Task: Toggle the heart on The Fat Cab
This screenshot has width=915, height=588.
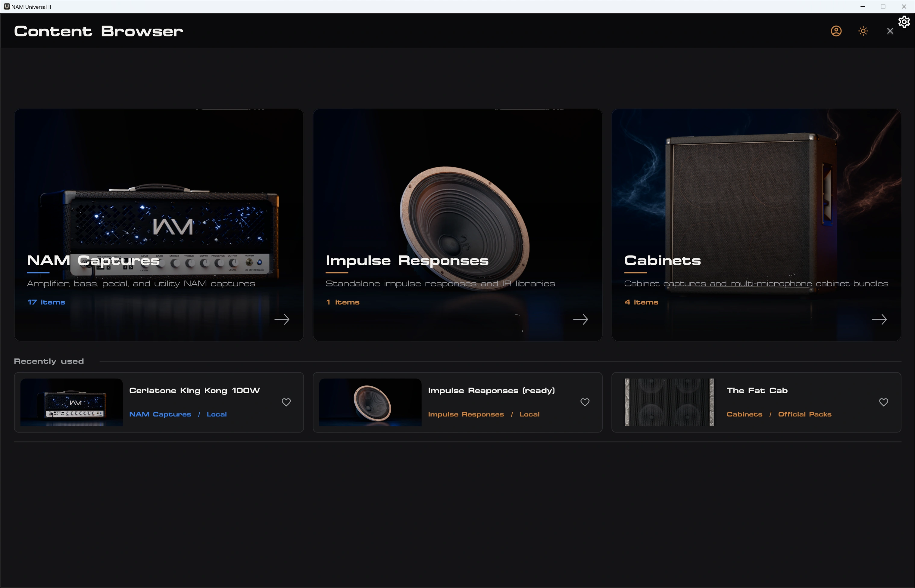Action: click(883, 402)
